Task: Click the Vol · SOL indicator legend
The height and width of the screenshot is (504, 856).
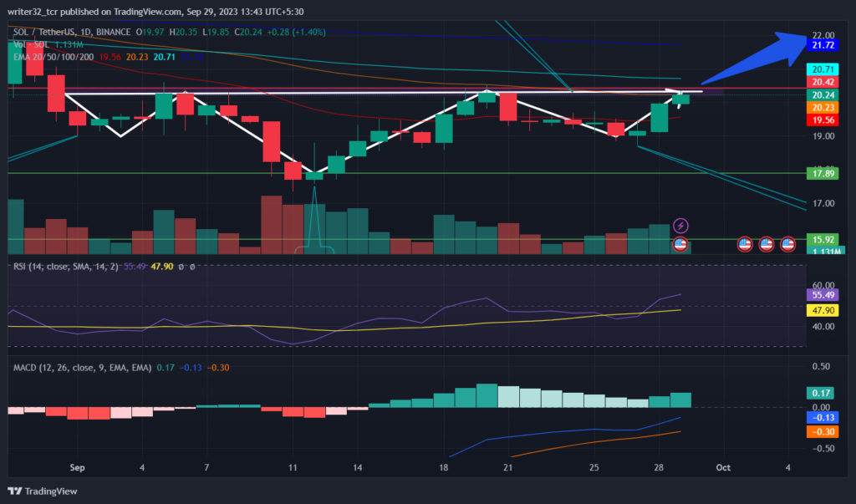Action: pyautogui.click(x=31, y=45)
